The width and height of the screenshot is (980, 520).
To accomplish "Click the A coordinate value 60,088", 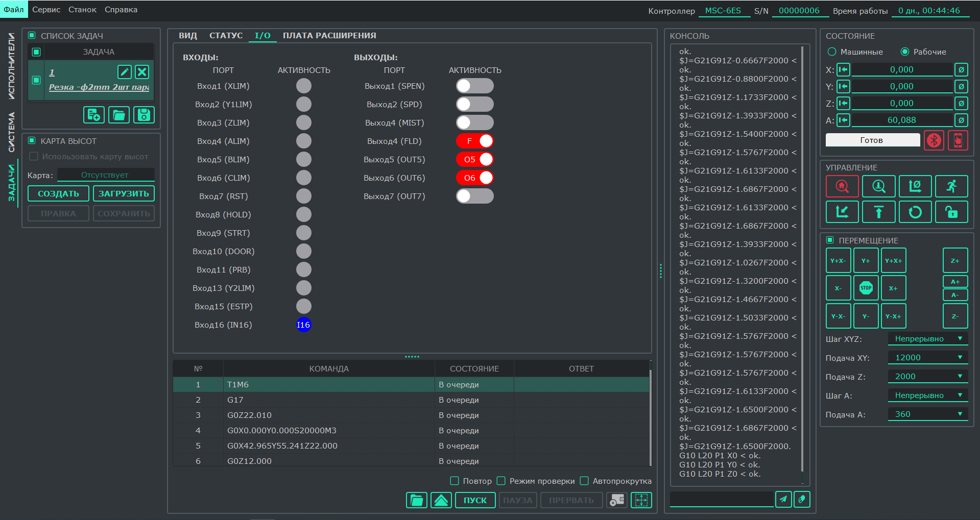I will [902, 120].
